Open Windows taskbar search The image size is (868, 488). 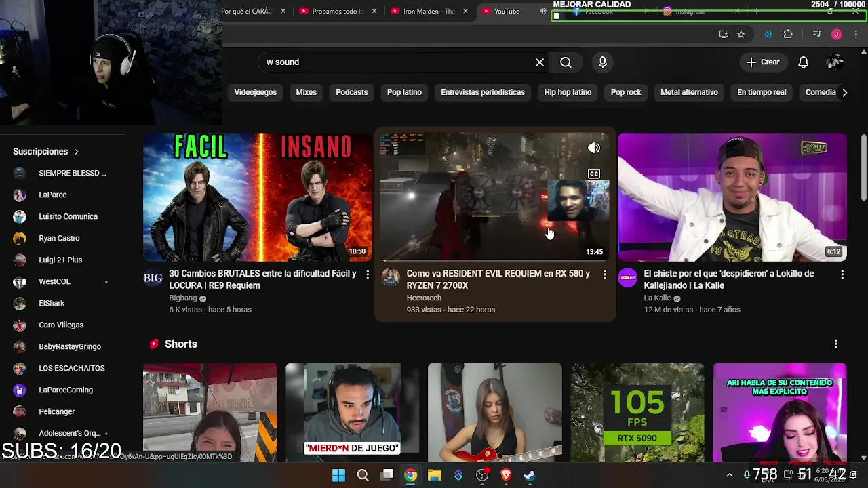click(x=363, y=475)
